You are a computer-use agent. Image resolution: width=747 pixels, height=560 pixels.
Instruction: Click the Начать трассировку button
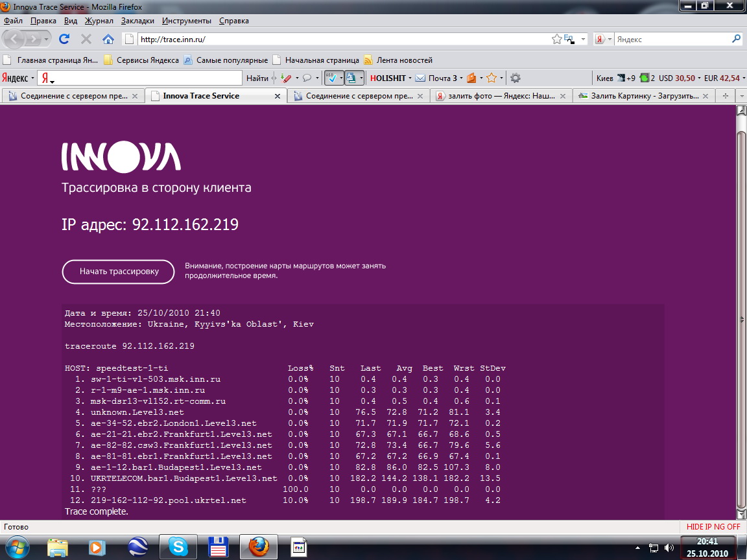119,272
